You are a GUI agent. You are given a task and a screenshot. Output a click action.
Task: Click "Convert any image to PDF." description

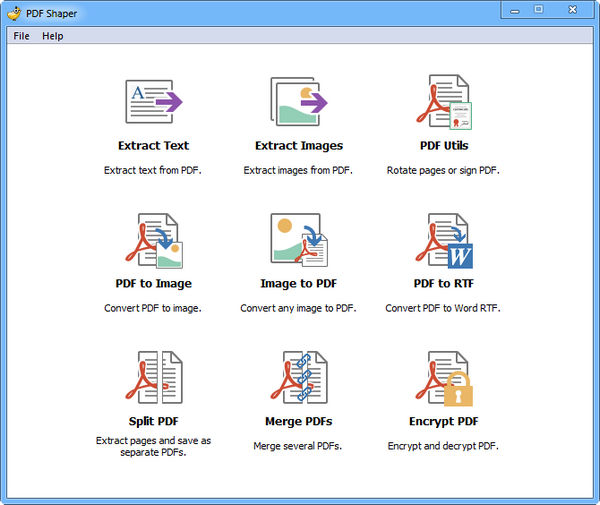click(298, 308)
